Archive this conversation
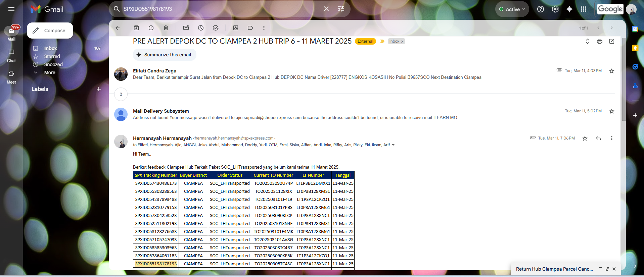Image resolution: width=644 pixels, height=277 pixels. coord(136,28)
